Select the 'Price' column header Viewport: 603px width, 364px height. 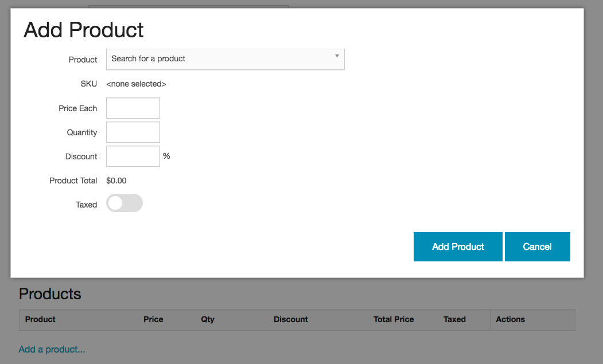[x=153, y=319]
